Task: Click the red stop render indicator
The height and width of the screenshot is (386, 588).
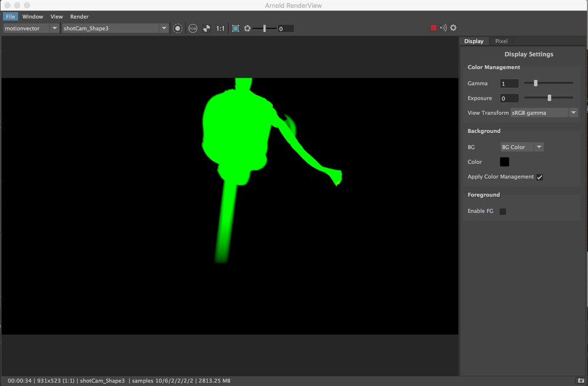Action: (434, 28)
